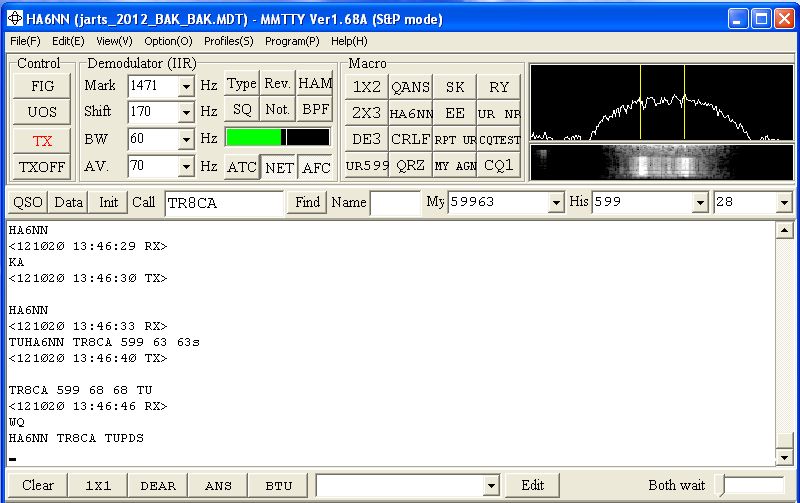Run the QANS macro
Screen dimensions: 800x503
(x=411, y=87)
